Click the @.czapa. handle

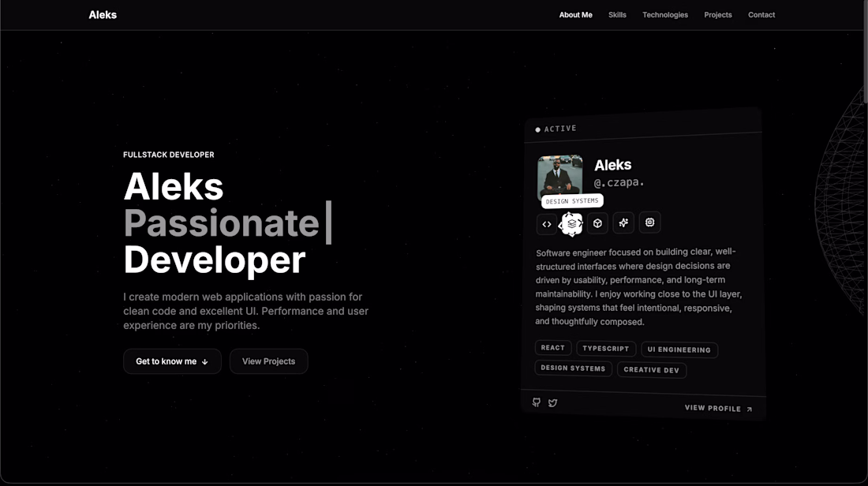[619, 182]
